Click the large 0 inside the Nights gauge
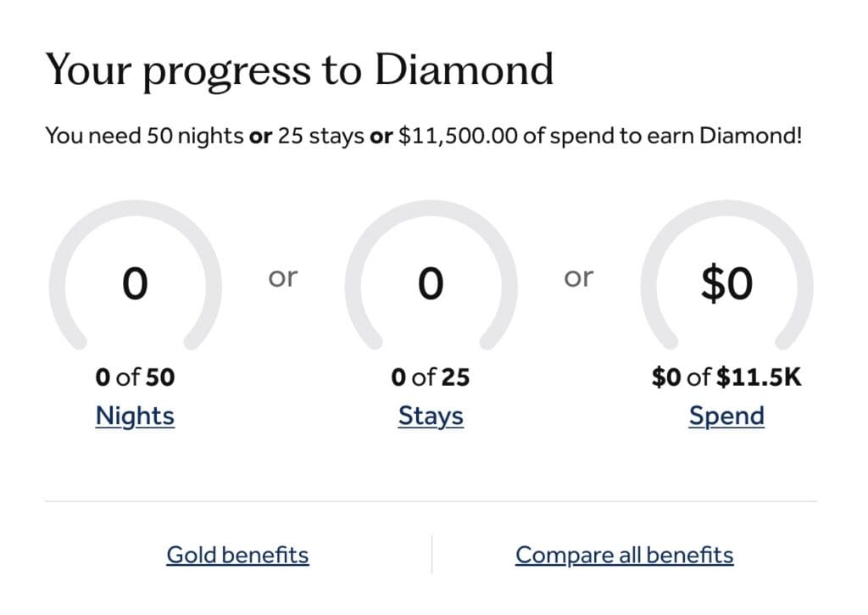Screen dimensions: 868x615 click(x=135, y=283)
